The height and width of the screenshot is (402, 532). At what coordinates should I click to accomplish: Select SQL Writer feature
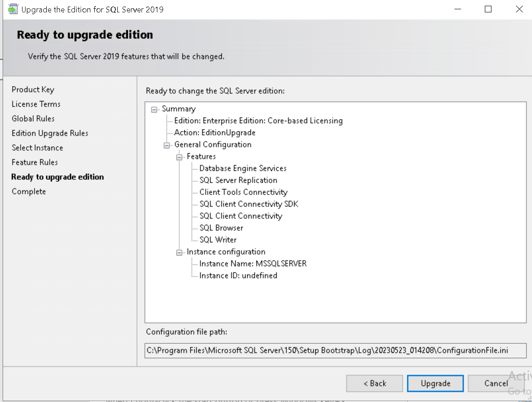(218, 240)
